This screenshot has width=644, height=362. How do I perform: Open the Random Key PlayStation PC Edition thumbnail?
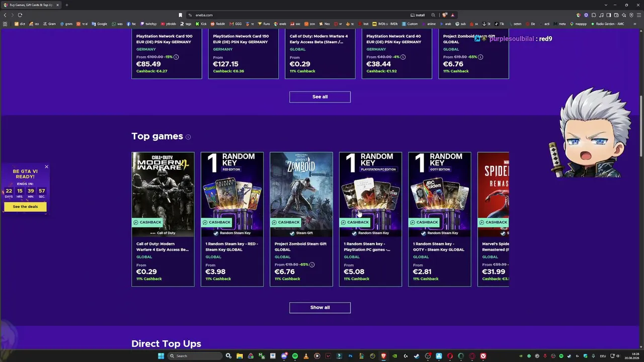click(x=370, y=194)
